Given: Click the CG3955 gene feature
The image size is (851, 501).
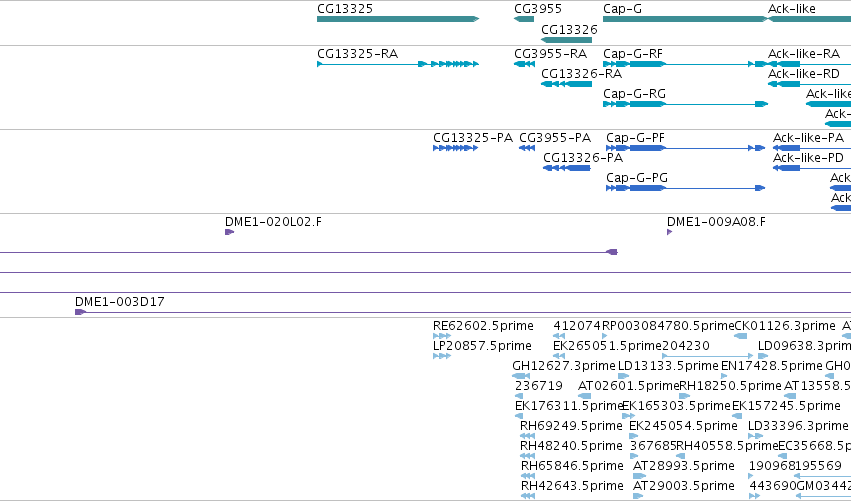Looking at the screenshot, I should click(524, 19).
